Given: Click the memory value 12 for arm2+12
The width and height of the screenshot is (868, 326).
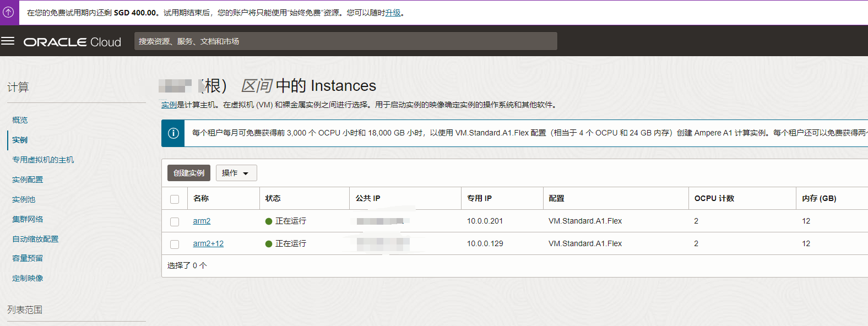Looking at the screenshot, I should (x=806, y=243).
